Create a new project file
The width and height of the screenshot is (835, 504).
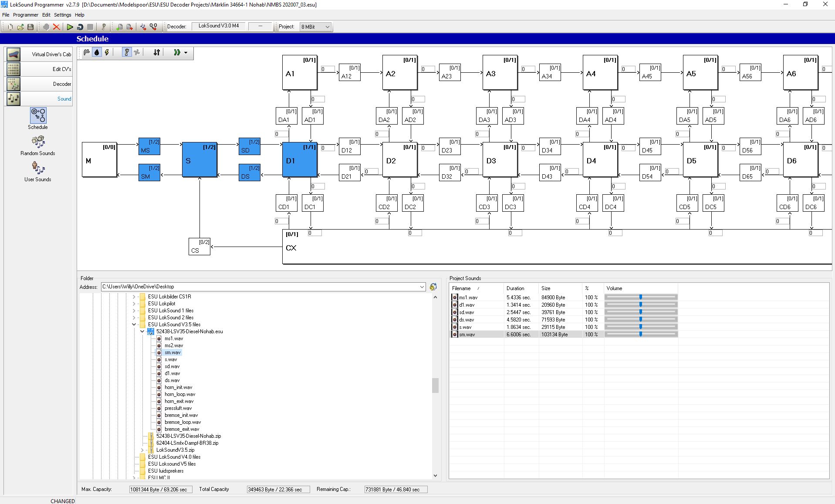tap(10, 27)
